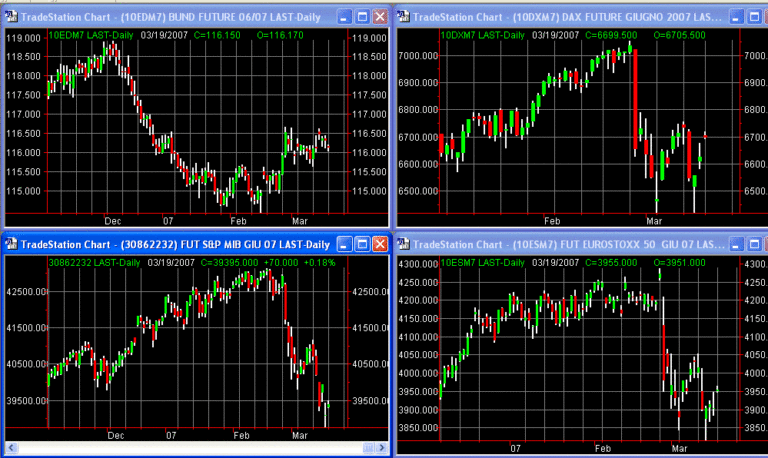
Task: Maximize the Bund Future chart window
Action: coord(361,17)
